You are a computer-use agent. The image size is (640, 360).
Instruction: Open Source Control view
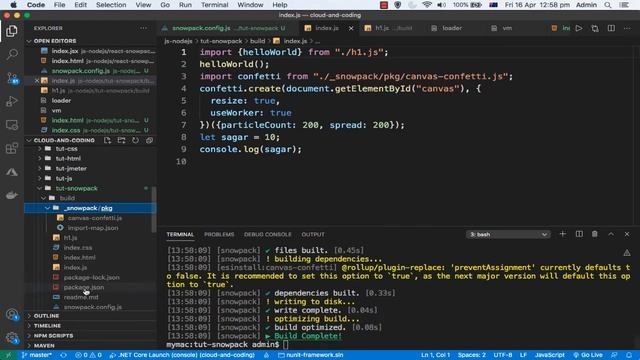coord(12,78)
